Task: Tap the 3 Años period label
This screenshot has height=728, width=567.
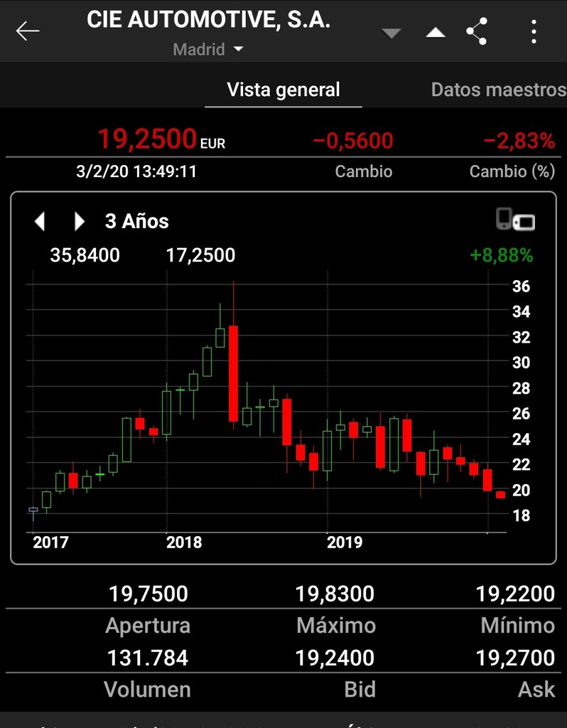Action: coord(137,222)
